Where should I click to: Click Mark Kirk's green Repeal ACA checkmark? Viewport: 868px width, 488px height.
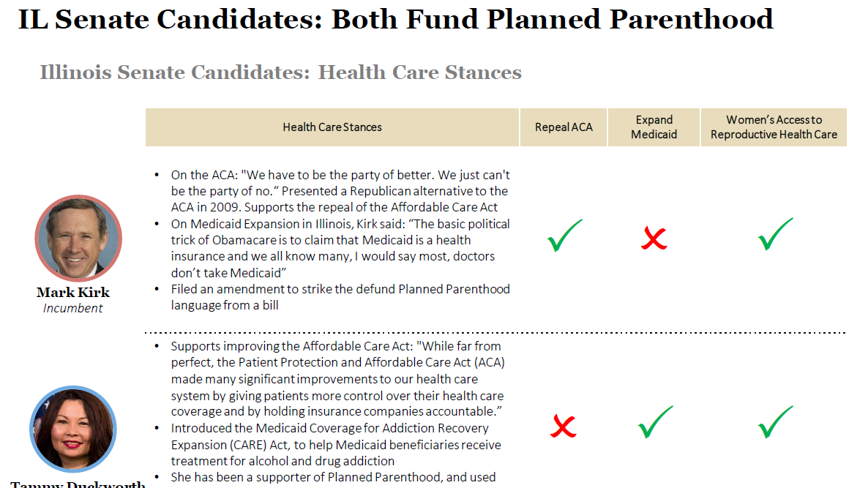coord(564,236)
